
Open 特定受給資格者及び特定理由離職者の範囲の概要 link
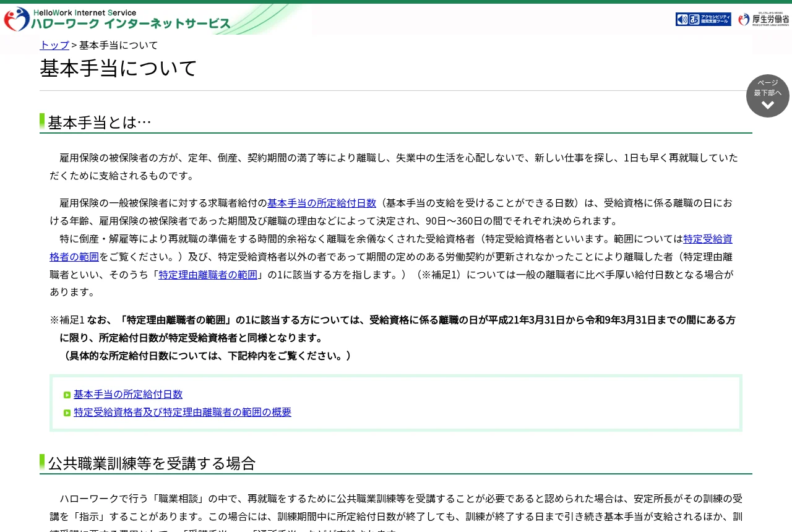183,413
